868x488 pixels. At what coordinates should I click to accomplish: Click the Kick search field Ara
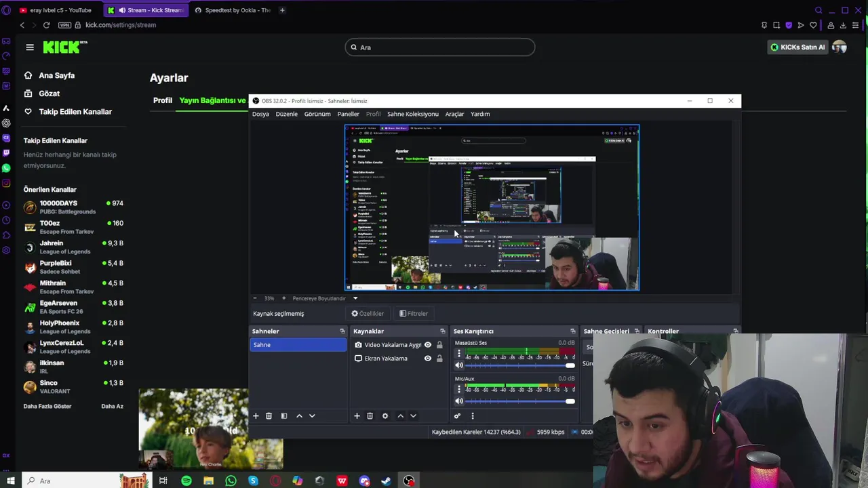(x=440, y=47)
